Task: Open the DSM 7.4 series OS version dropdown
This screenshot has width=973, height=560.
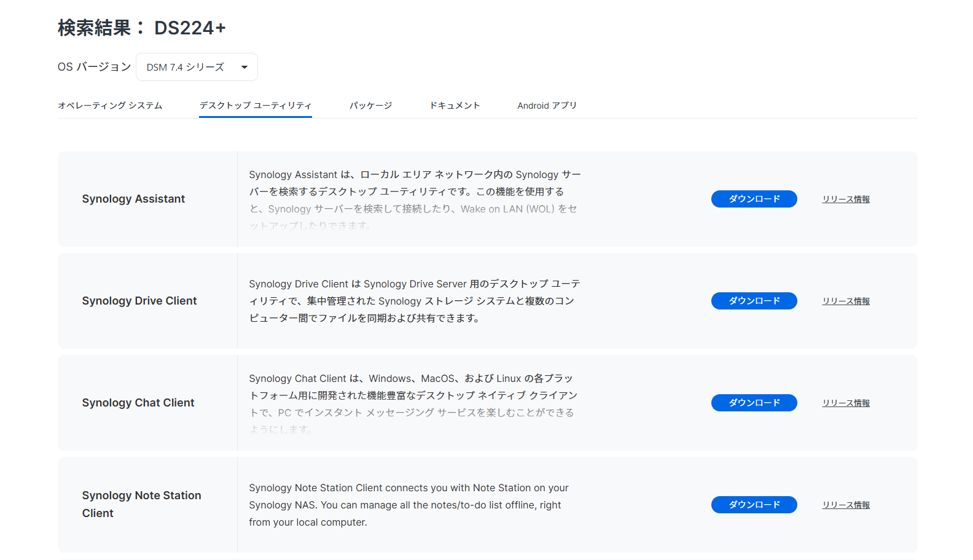Action: tap(197, 67)
